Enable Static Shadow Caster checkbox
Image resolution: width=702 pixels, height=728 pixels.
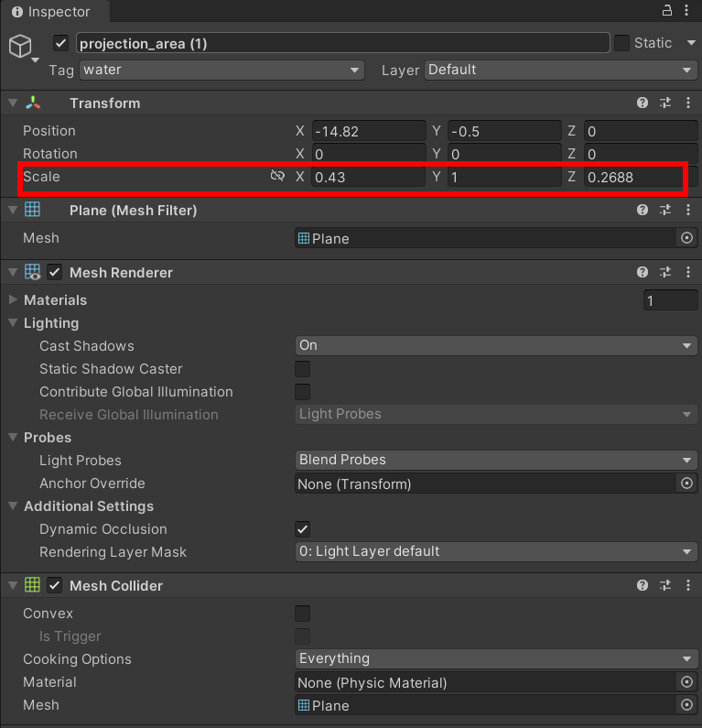[x=303, y=369]
